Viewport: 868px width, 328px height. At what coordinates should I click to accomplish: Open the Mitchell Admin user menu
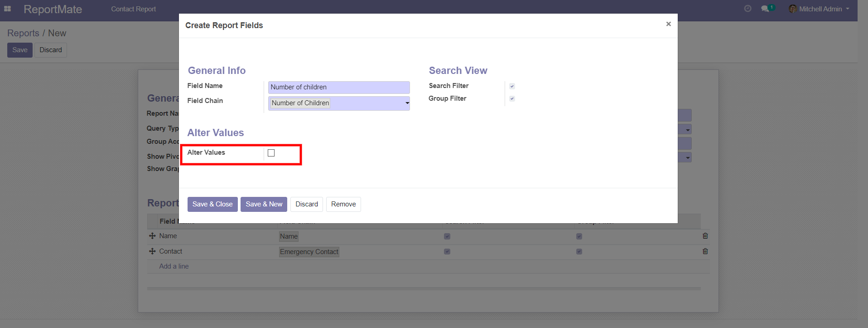(819, 9)
